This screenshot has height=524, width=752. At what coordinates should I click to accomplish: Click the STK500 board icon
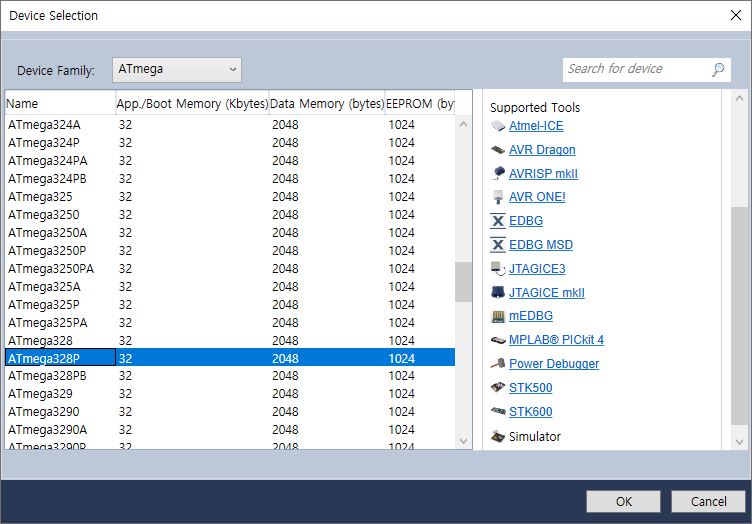[x=498, y=387]
